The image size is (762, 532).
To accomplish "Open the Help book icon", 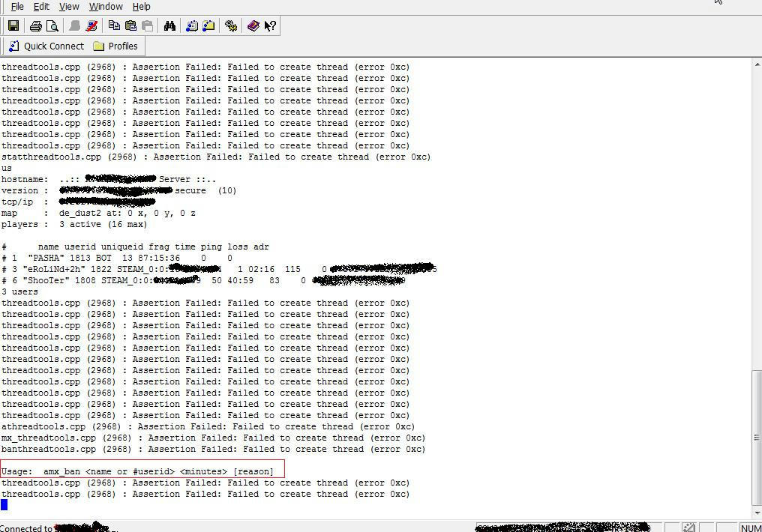I will (x=253, y=25).
